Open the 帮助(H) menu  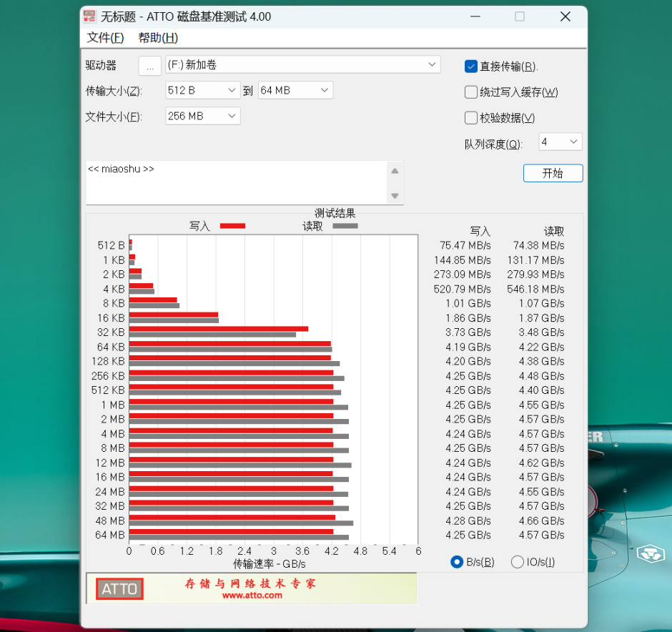158,38
